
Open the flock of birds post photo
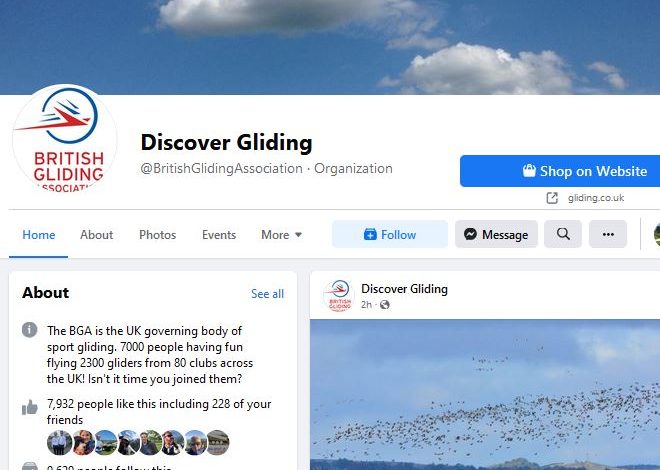[x=485, y=395]
